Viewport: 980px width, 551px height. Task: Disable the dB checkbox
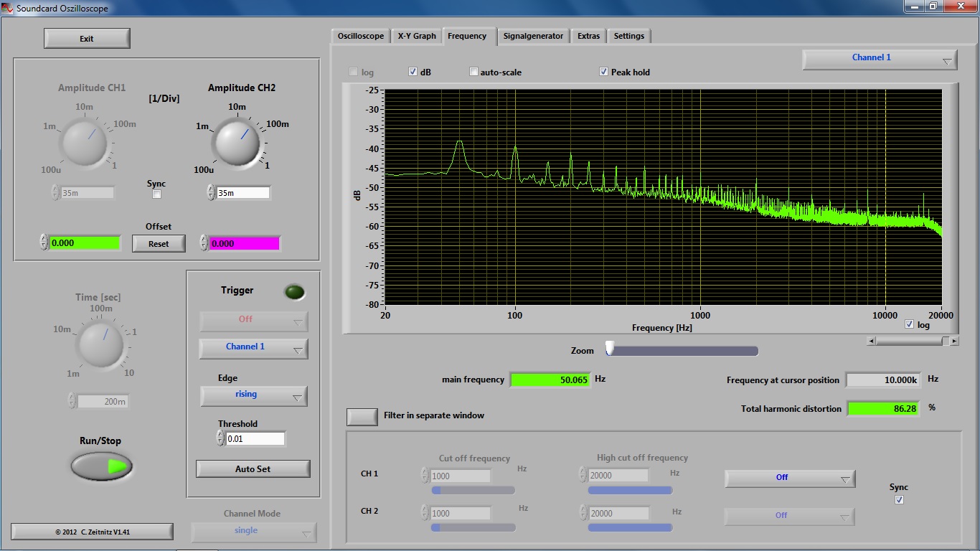tap(413, 72)
